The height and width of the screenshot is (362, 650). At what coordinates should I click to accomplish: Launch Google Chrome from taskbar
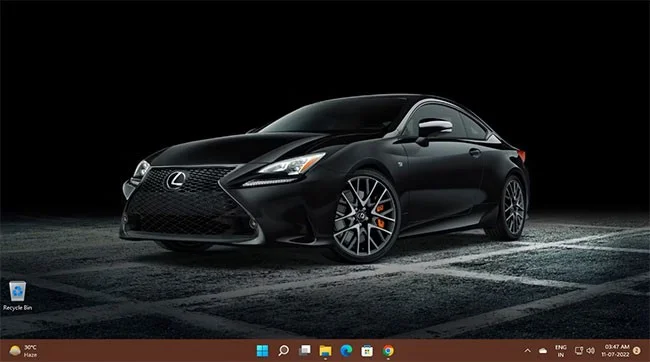388,351
